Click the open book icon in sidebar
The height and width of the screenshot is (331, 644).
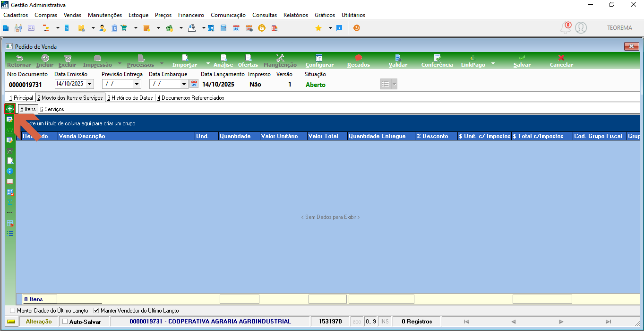click(10, 181)
